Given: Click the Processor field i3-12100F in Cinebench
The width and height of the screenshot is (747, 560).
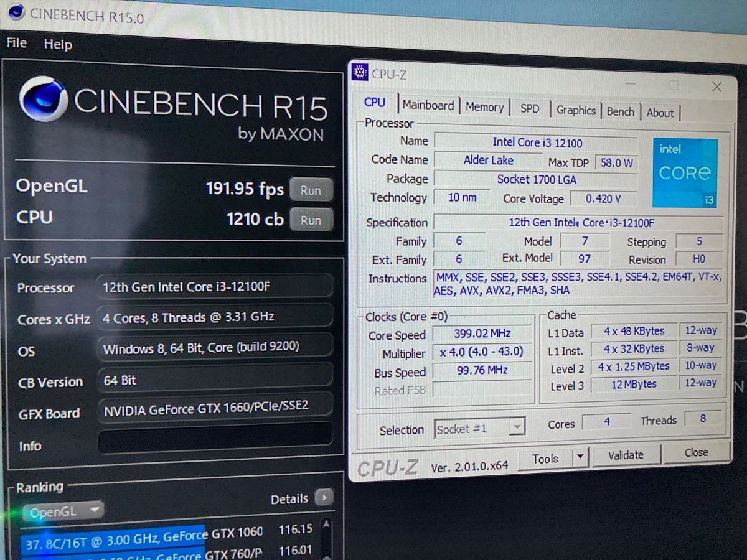Looking at the screenshot, I should [x=215, y=286].
